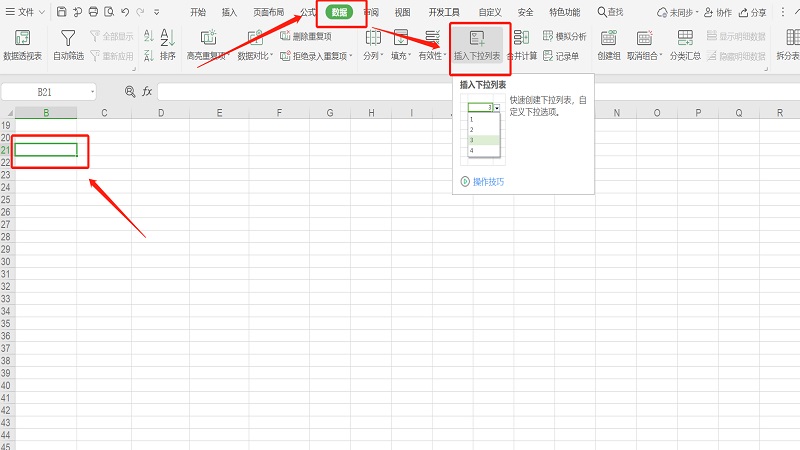800x450 pixels.
Task: Select column header F
Action: point(279,113)
